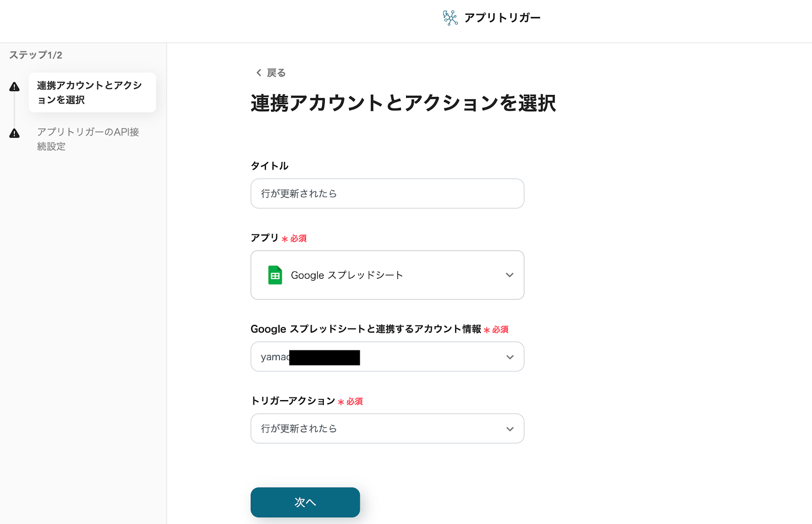Click the warning icon beside API接続設定 step
812x524 pixels.
coord(15,134)
